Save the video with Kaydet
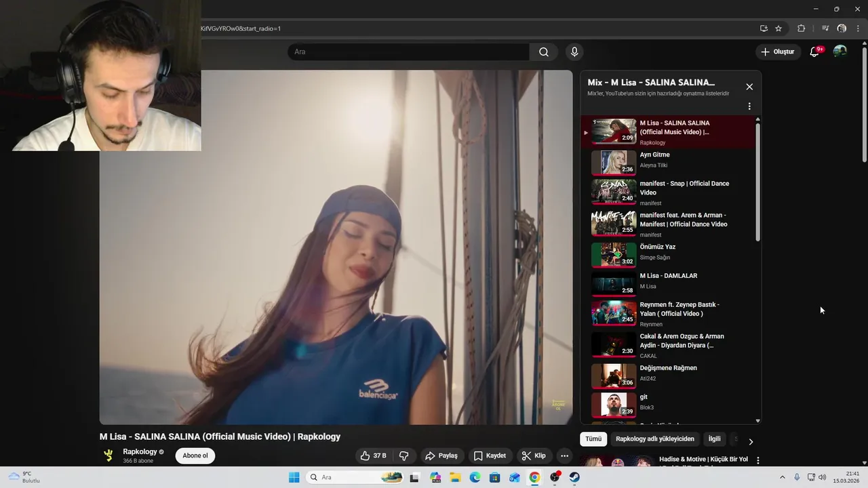Viewport: 868px width, 488px height. coord(490,455)
